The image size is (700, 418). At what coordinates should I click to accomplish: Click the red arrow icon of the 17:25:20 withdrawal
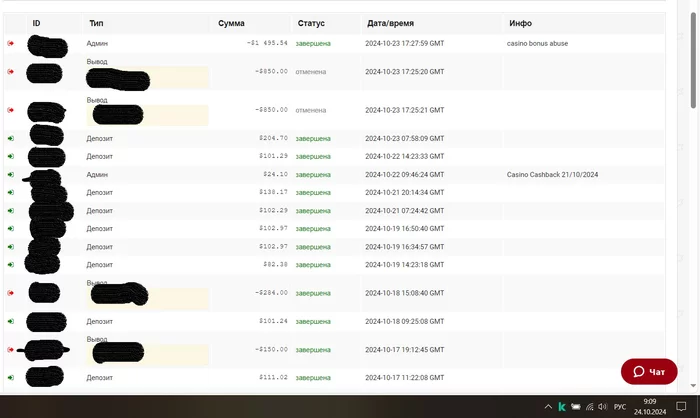[10, 71]
